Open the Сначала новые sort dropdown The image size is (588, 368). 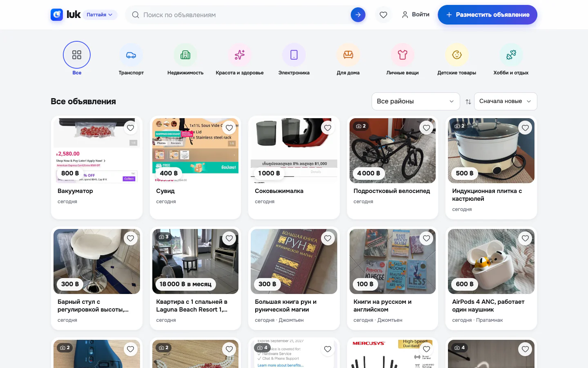click(506, 101)
